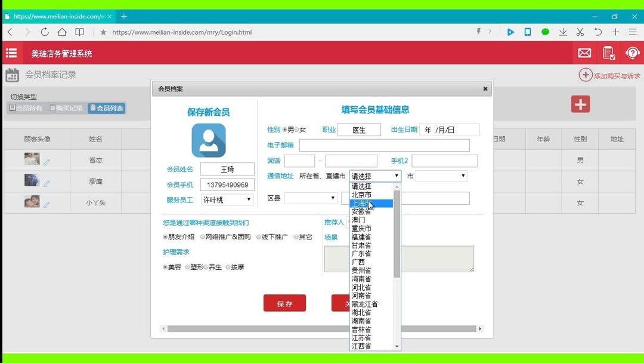Click the 保存 save button

pos(284,303)
